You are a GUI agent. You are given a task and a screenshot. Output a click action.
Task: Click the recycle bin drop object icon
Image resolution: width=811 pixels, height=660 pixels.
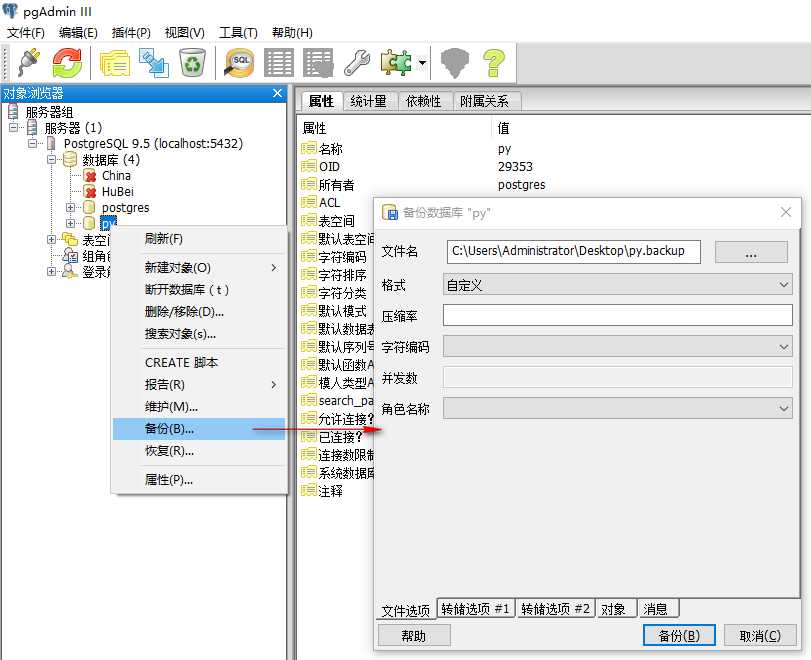(192, 63)
